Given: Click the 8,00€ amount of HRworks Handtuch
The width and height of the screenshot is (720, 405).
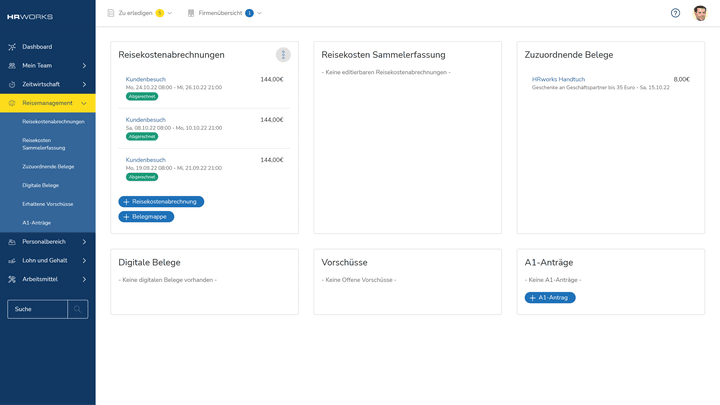Looking at the screenshot, I should (x=681, y=79).
